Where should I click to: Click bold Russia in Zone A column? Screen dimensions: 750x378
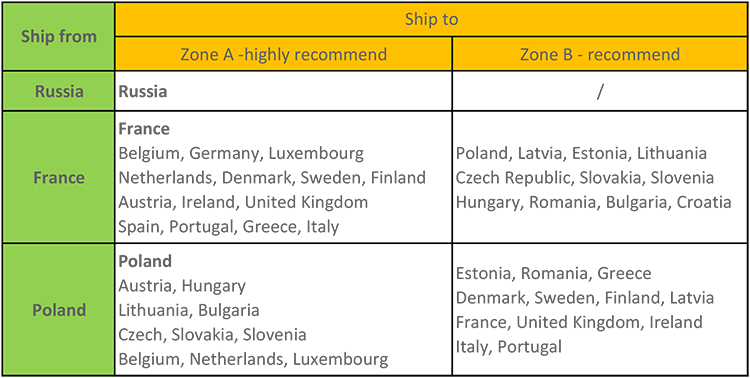point(143,91)
